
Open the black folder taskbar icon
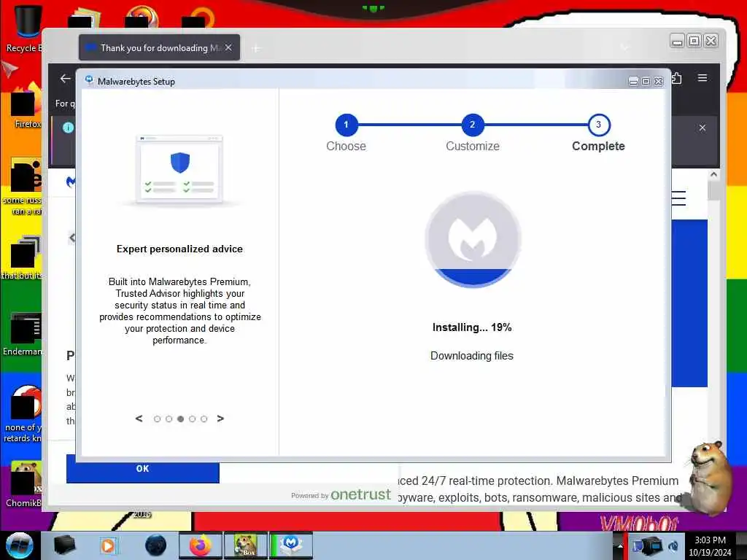64,545
